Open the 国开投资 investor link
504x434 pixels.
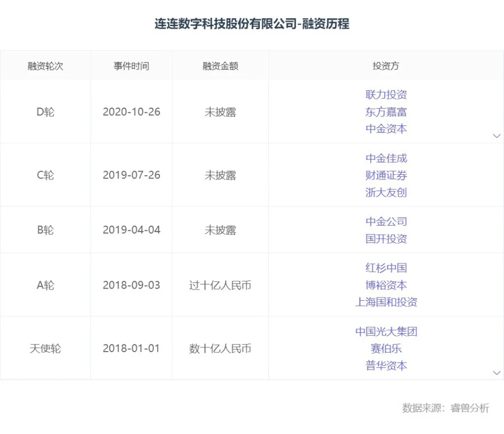point(386,239)
